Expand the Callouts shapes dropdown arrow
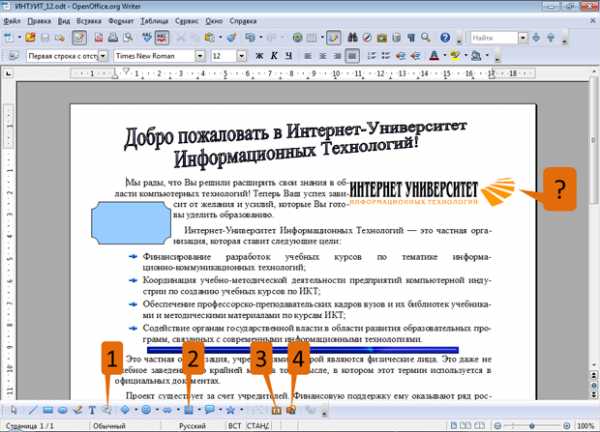 (220, 410)
